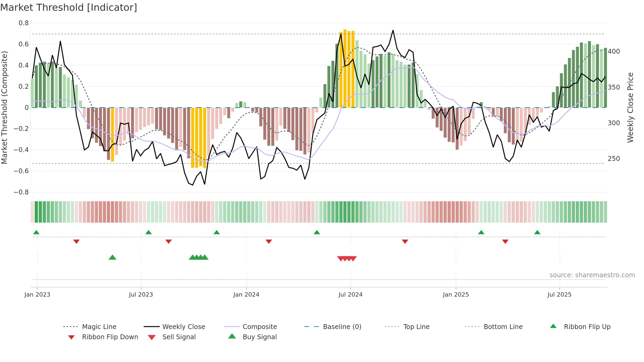644x362 pixels.
Task: Toggle the Top Line legend entry
Action: [x=407, y=327]
